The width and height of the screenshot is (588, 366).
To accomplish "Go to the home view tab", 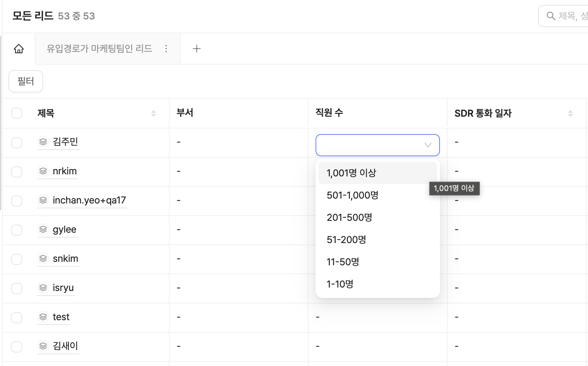I will click(19, 49).
